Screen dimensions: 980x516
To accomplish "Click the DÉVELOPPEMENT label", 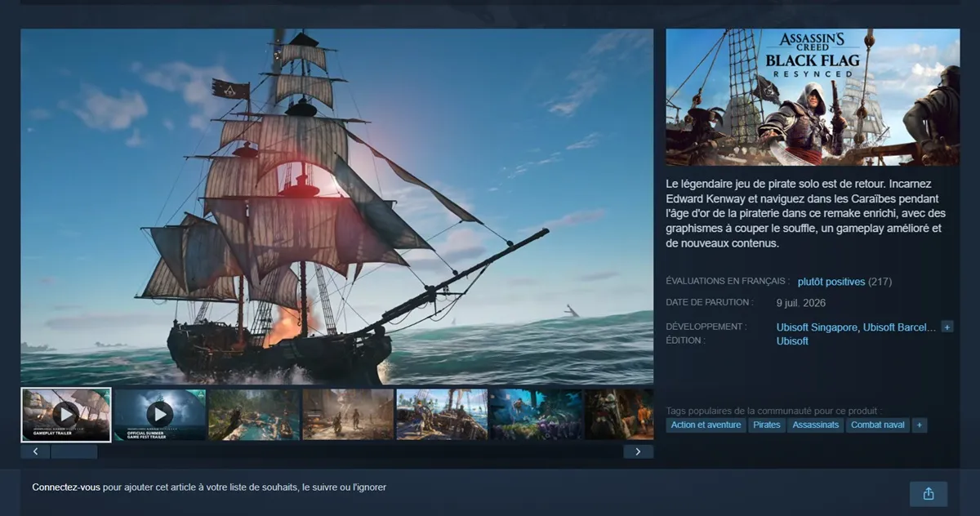I will (706, 327).
